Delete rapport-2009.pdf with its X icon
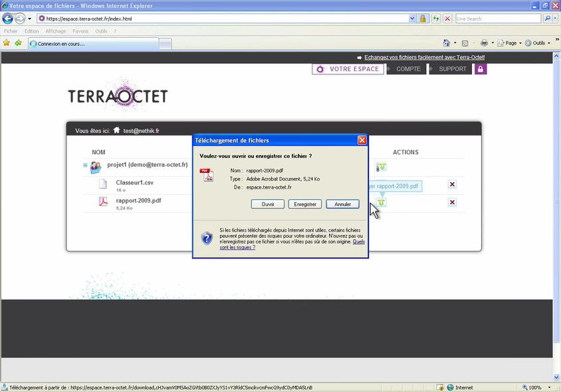Image resolution: width=561 pixels, height=392 pixels. click(x=452, y=203)
